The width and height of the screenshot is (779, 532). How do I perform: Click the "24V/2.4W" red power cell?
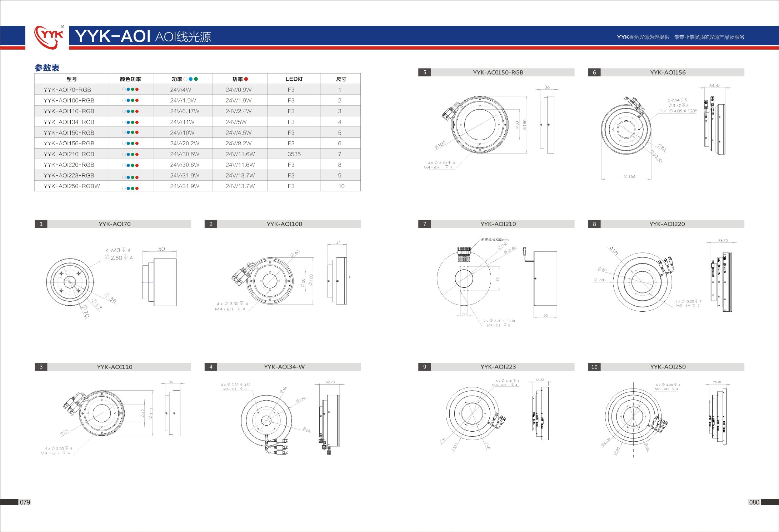click(239, 111)
